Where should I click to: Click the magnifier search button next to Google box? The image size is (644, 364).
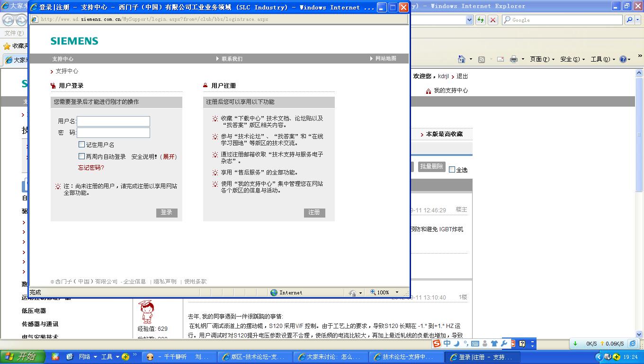click(629, 20)
